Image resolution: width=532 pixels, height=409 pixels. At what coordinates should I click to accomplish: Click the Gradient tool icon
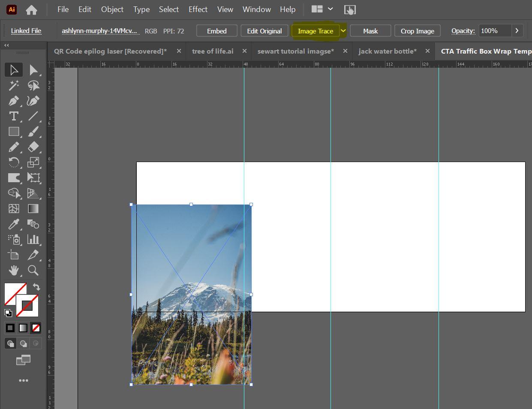pyautogui.click(x=33, y=209)
